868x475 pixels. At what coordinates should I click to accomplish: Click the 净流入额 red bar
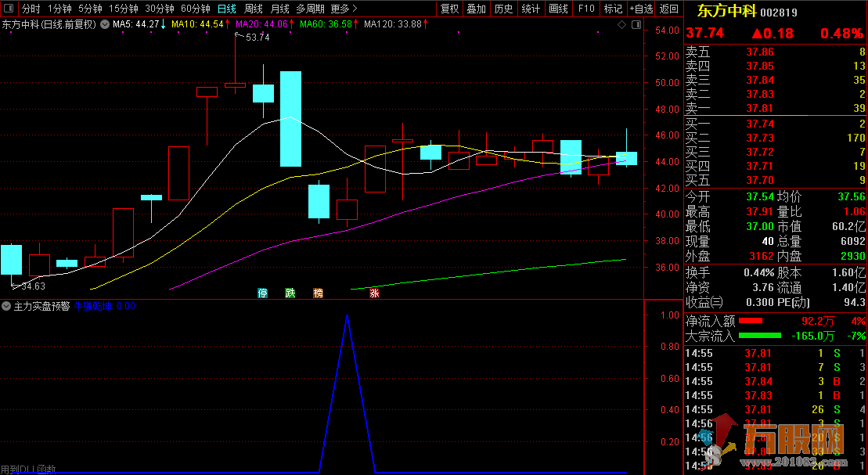[x=751, y=321]
